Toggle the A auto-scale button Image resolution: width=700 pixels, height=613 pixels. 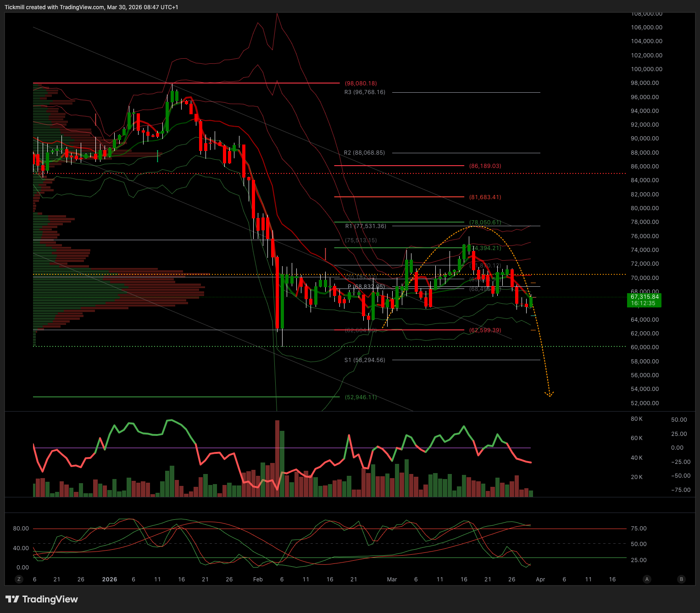(x=647, y=579)
